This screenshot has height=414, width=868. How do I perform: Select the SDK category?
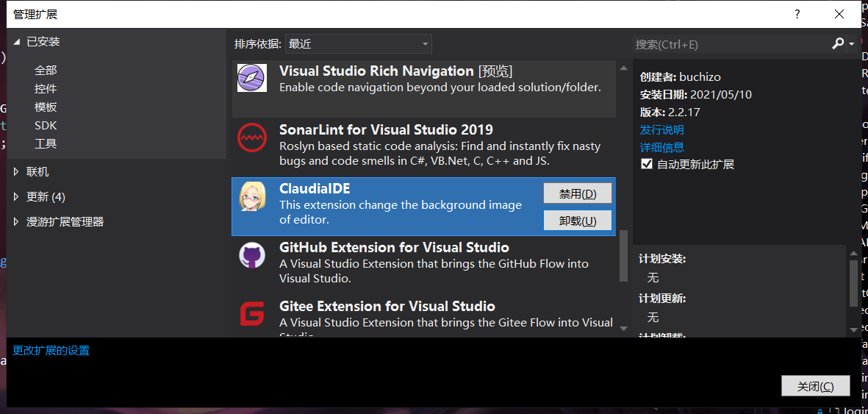click(x=46, y=125)
